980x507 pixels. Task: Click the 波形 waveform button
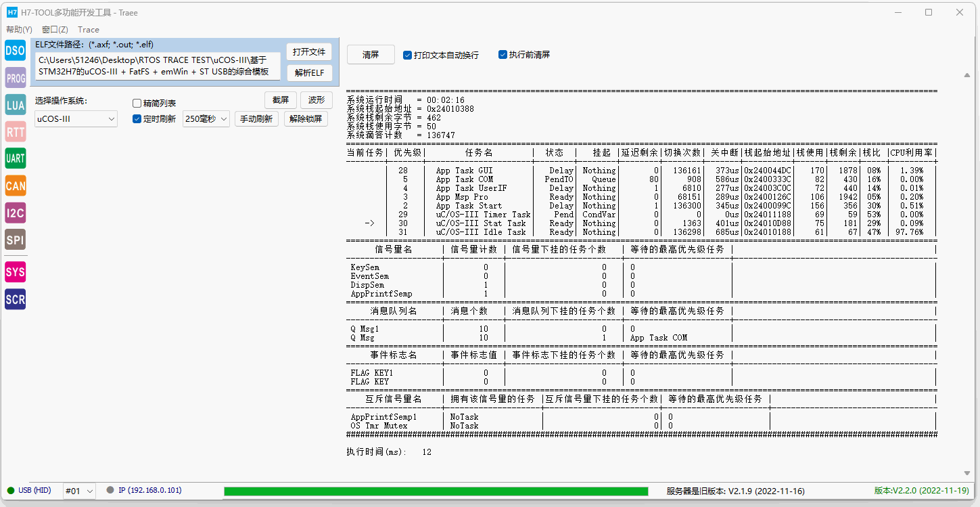point(317,100)
